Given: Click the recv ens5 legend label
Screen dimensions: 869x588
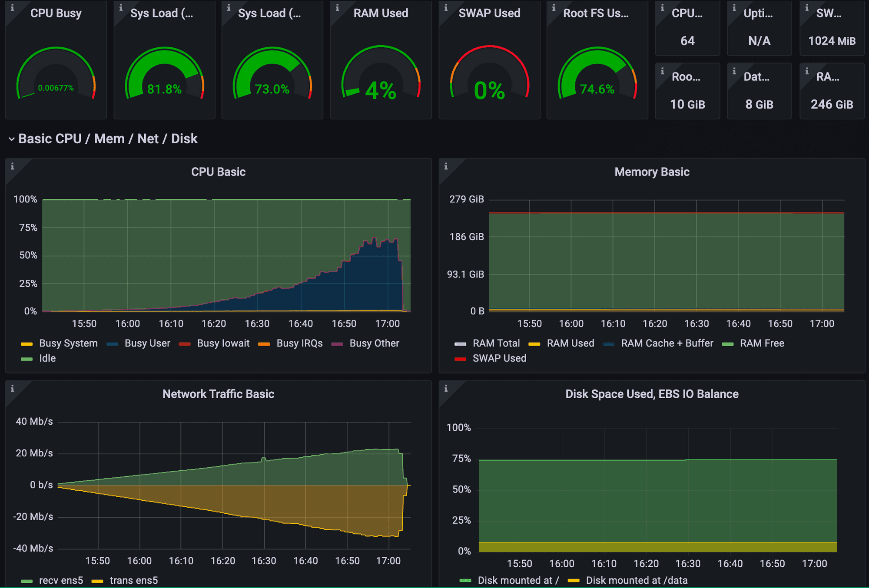Looking at the screenshot, I should 61,580.
